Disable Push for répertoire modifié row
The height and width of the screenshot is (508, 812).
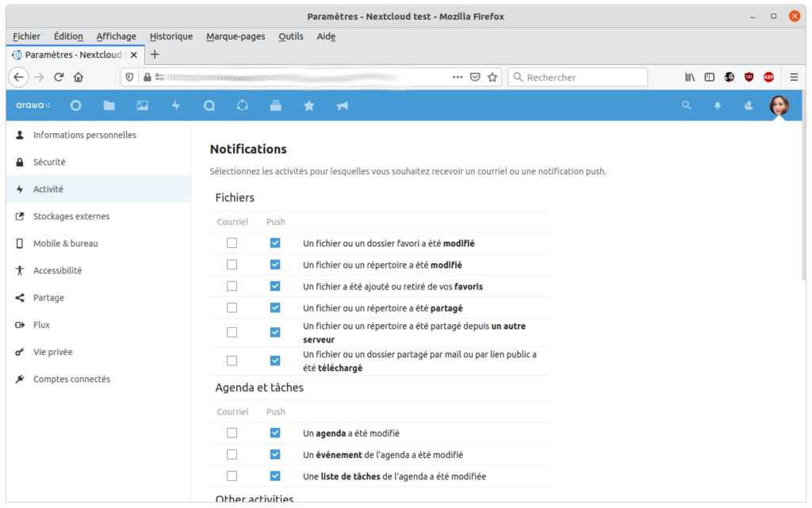(275, 265)
